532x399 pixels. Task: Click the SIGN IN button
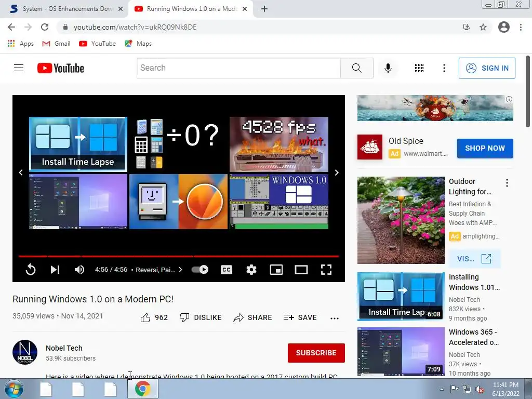tap(487, 68)
